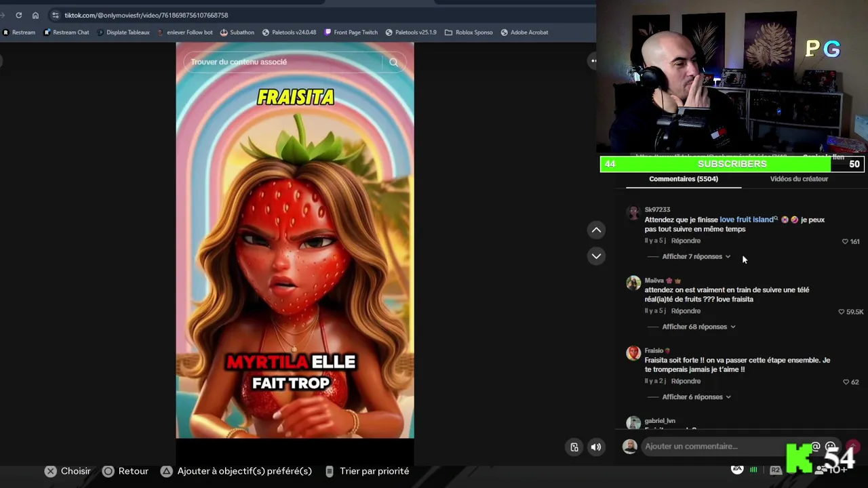
Task: Go to the previous video with up arrow
Action: tap(596, 230)
